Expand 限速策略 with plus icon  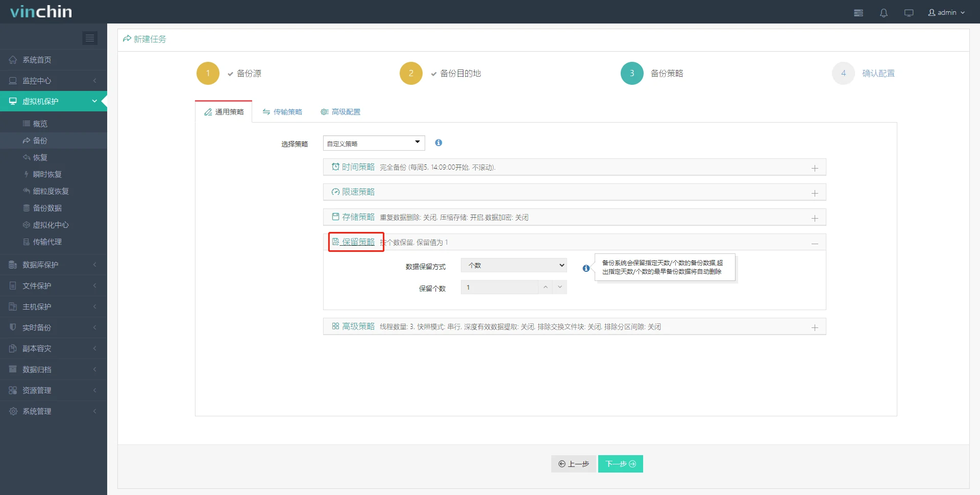click(x=815, y=193)
